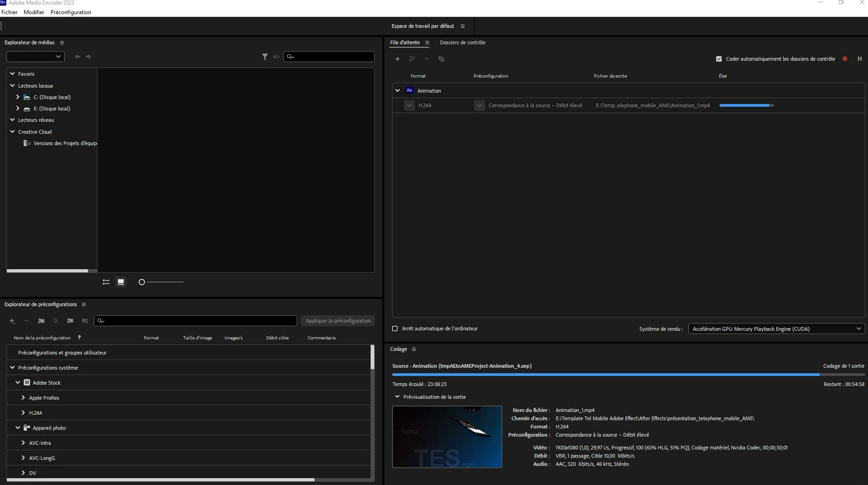This screenshot has width=868, height=485.
Task: Open the media browser location dropdown
Action: tap(36, 57)
